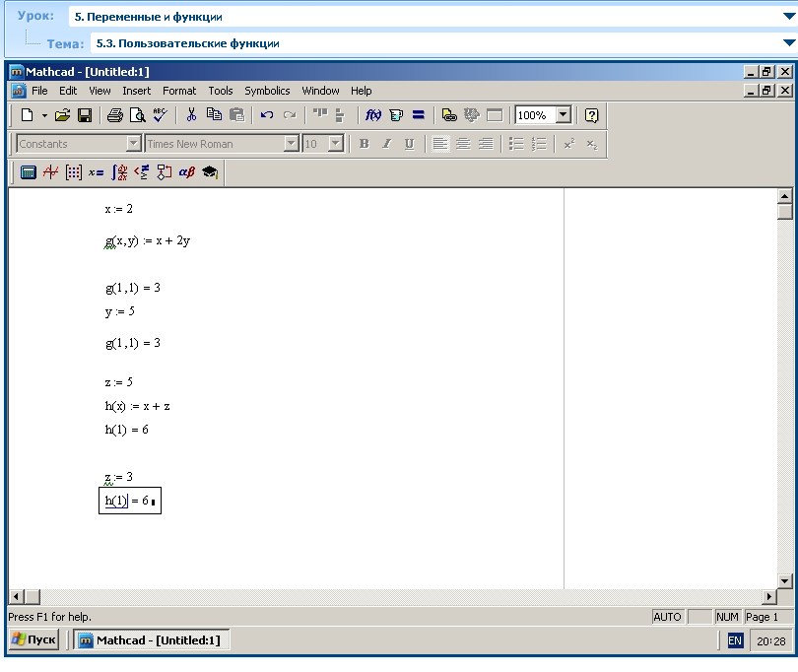The width and height of the screenshot is (798, 672).
Task: Open Evaluation x= palette
Action: coord(97,172)
